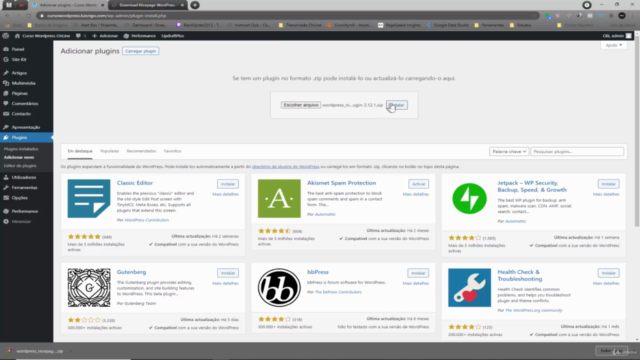Open the plugin directory link in description
640x360 pixels.
coord(286,167)
